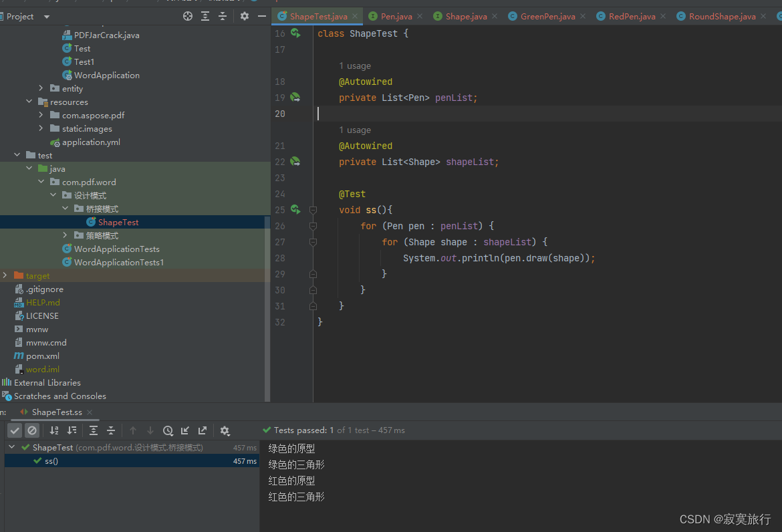The width and height of the screenshot is (782, 532).
Task: Collapse all test results
Action: [x=111, y=430]
